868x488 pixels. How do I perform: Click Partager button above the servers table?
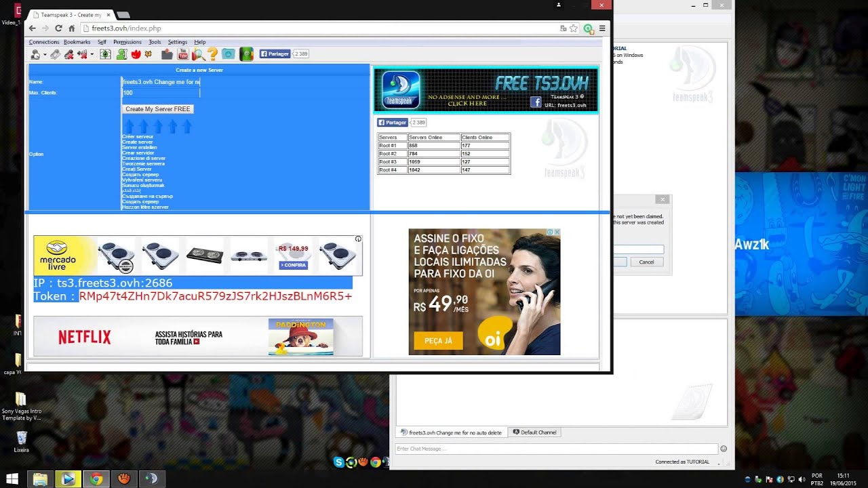(x=393, y=123)
